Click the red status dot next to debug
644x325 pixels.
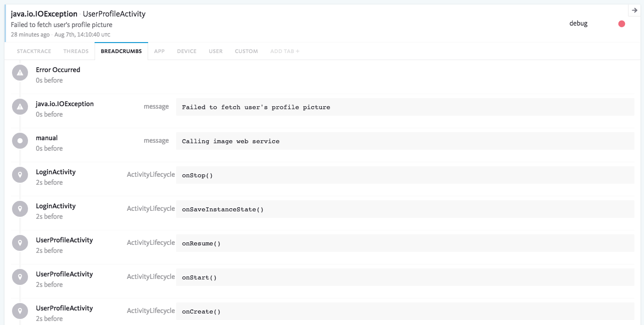[x=621, y=23]
